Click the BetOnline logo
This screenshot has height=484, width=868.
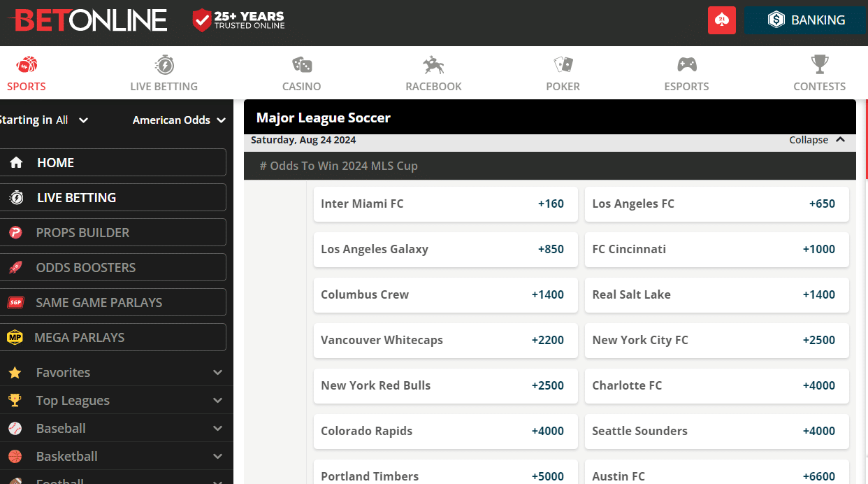tap(87, 20)
